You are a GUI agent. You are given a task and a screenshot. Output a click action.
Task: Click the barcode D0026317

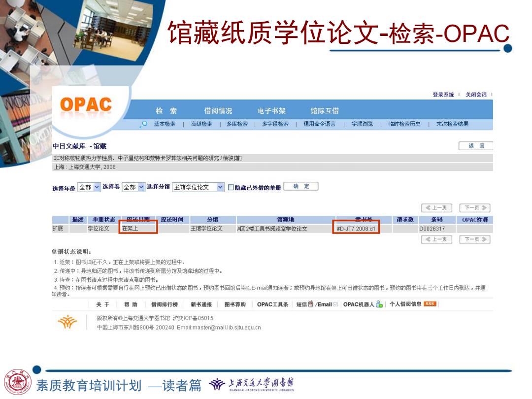(432, 229)
